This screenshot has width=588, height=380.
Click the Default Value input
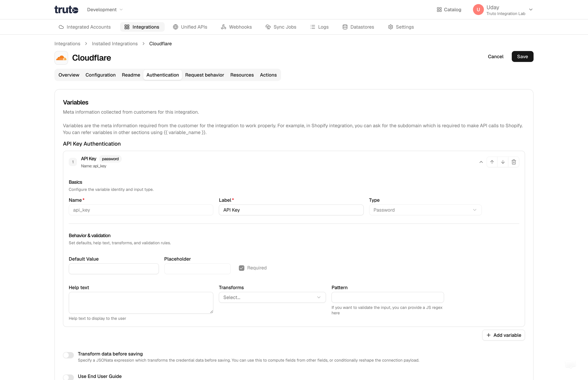click(x=113, y=269)
